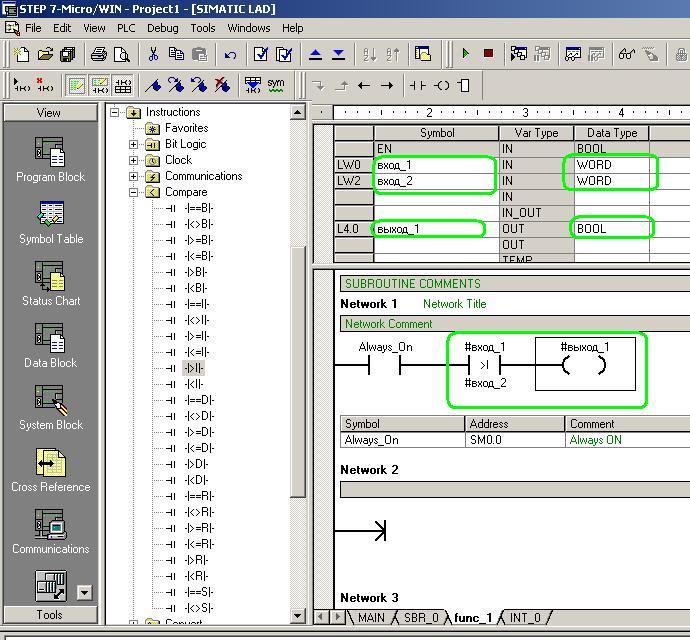Click the Tools bar button
The width and height of the screenshot is (690, 640).
coord(50,614)
